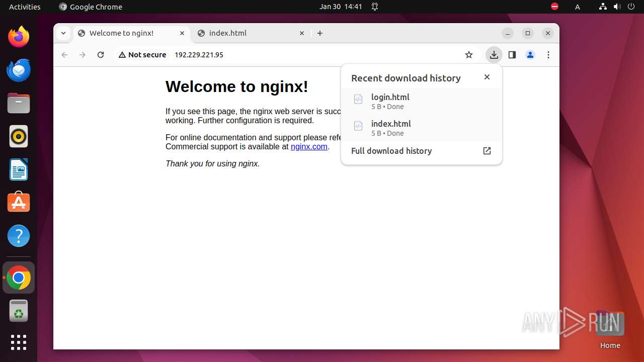
Task: Click the address bar URL 192.229.221.95
Action: [199, 55]
